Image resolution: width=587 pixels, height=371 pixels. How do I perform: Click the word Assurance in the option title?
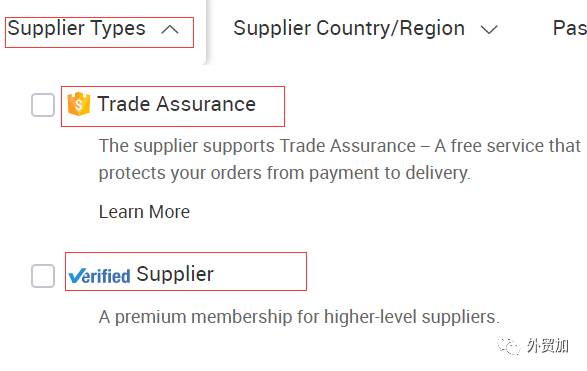pyautogui.click(x=206, y=104)
